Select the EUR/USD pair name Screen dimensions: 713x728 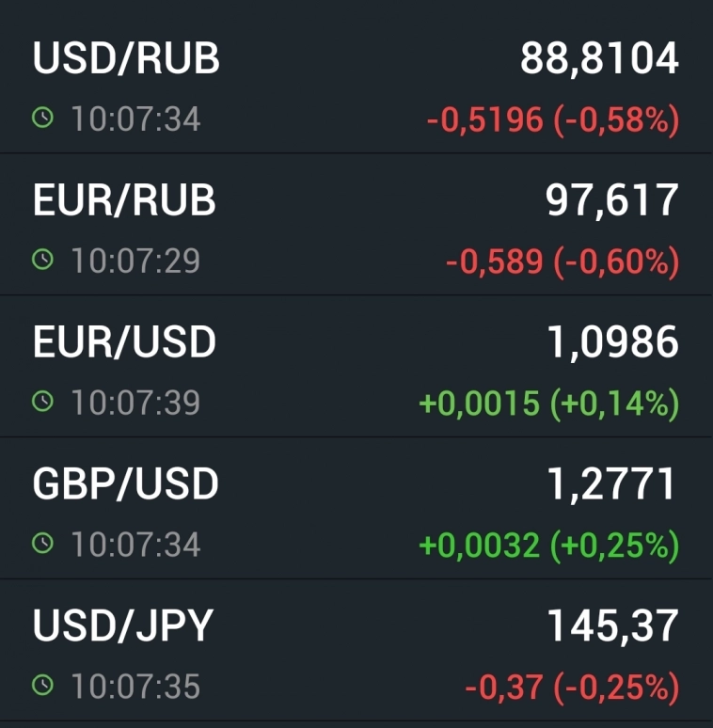(124, 342)
